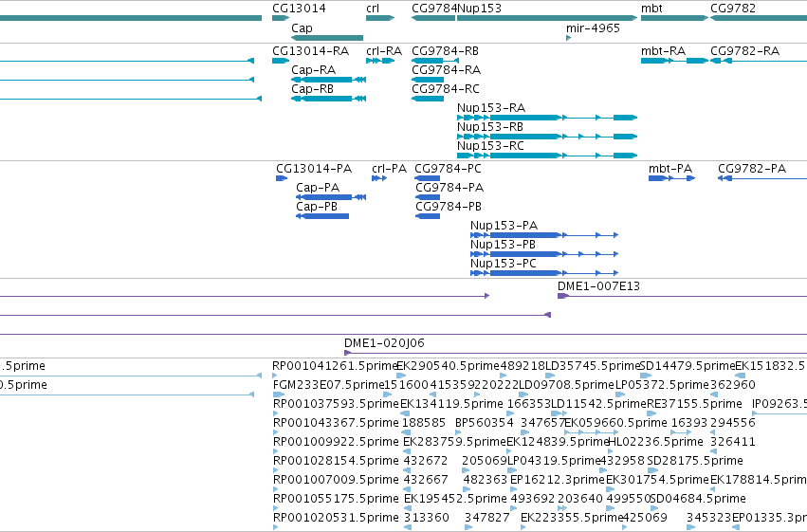Select the Cap gene bar
This screenshot has height=532, width=807.
coord(327,38)
